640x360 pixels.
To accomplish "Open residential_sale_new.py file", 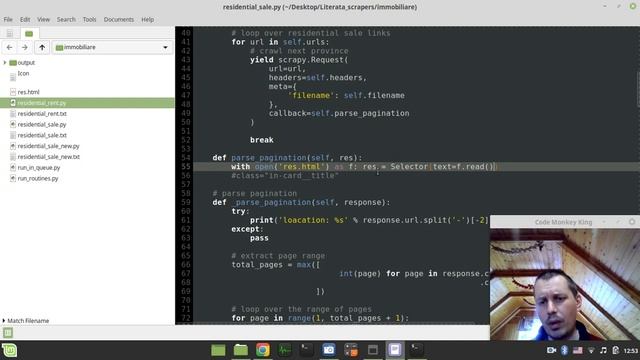I will click(48, 146).
